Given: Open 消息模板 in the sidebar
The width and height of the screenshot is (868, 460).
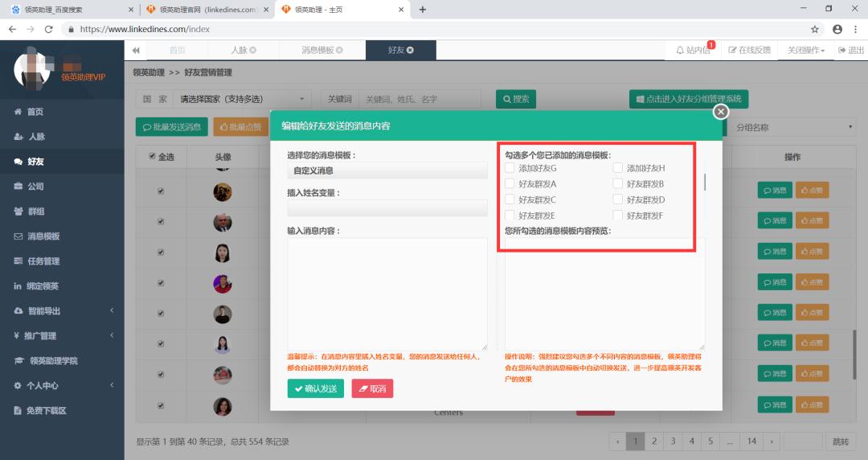Looking at the screenshot, I should coord(62,236).
